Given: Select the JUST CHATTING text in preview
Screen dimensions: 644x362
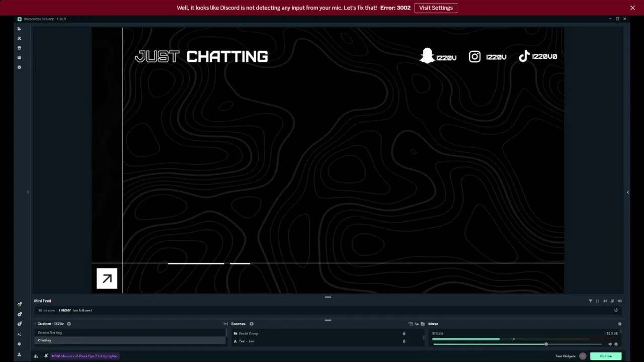Looking at the screenshot, I should pyautogui.click(x=201, y=56).
